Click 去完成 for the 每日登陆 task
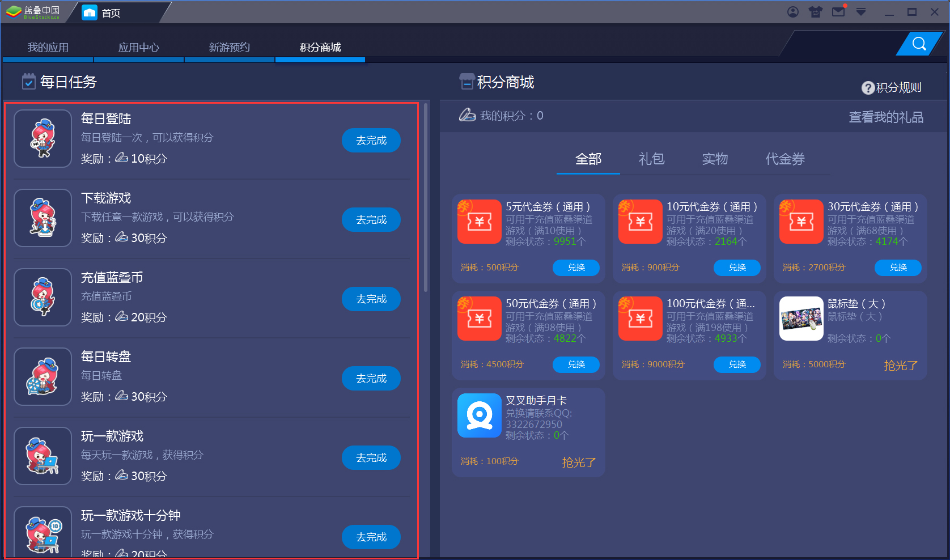The image size is (950, 560). (371, 140)
